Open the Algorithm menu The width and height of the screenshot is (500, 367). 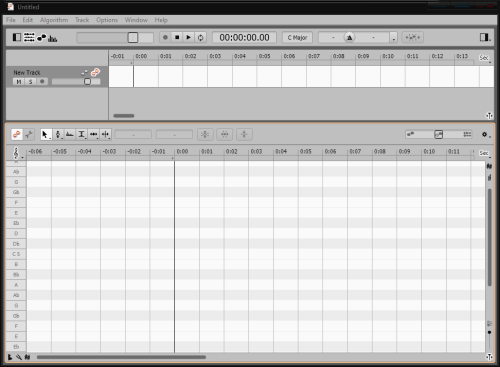pos(54,20)
